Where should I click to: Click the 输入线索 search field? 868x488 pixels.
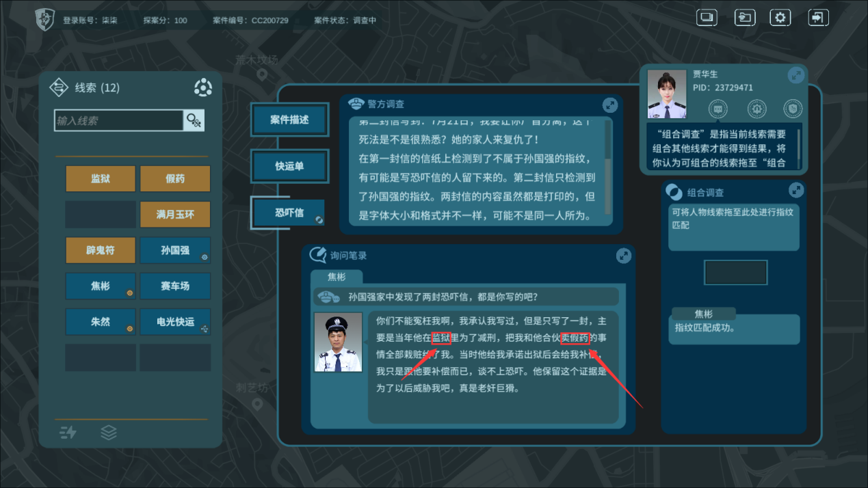(x=119, y=121)
